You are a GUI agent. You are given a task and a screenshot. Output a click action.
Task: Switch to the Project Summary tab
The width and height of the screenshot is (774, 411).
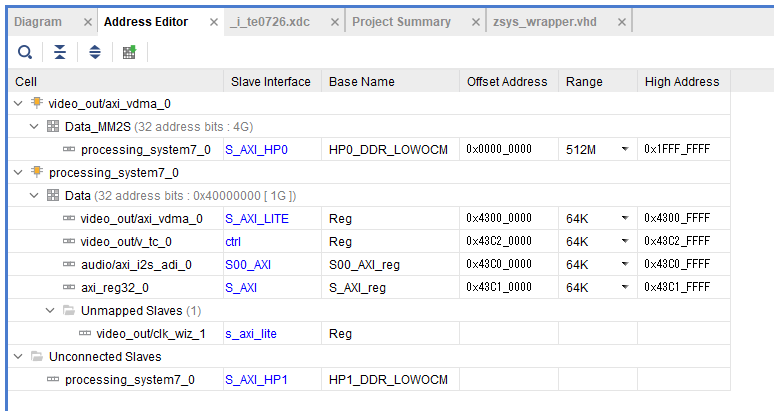click(x=400, y=22)
